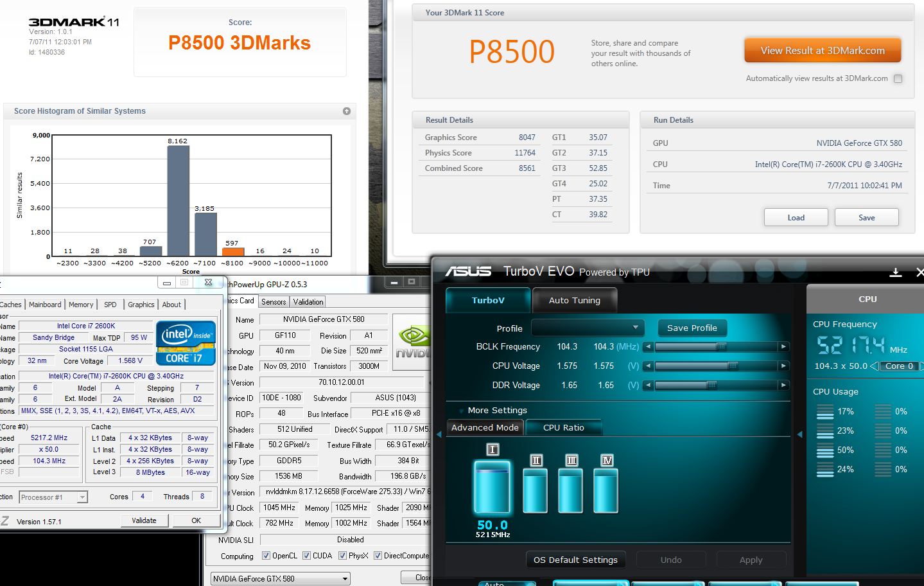The width and height of the screenshot is (924, 586).
Task: Click histogram bar labeled 3,185
Action: pos(205,235)
